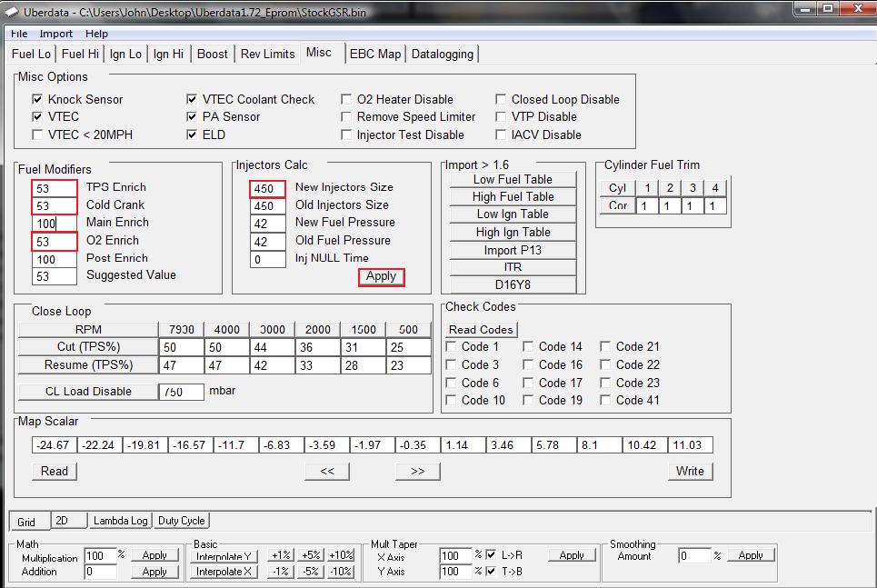The height and width of the screenshot is (588, 877).
Task: Switch to the Ign Lo tab
Action: tap(125, 54)
